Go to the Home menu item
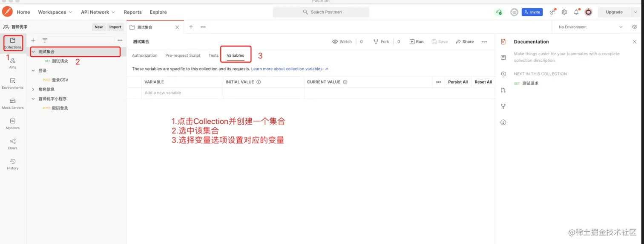 coord(23,12)
